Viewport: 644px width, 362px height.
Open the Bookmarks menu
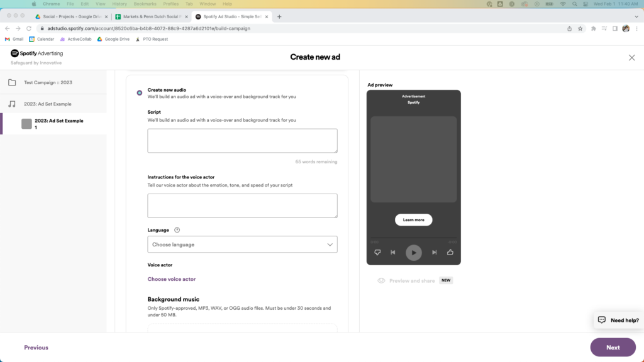[145, 4]
